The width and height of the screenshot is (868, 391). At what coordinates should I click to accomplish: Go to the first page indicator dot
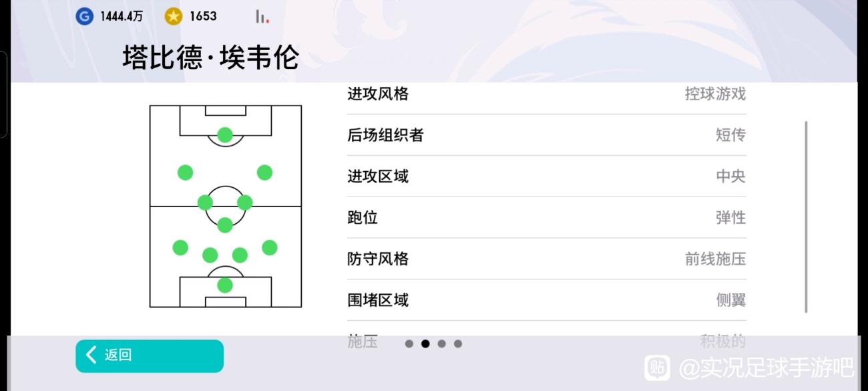point(409,344)
